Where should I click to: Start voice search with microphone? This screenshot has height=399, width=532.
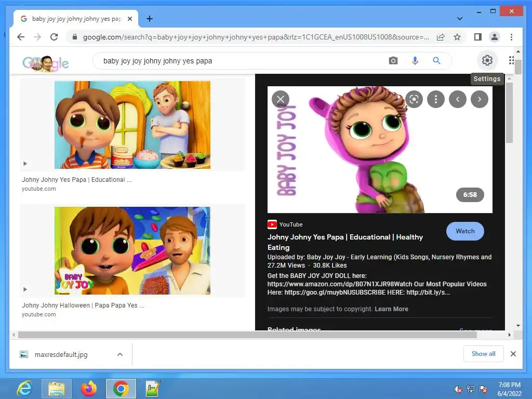pos(415,61)
